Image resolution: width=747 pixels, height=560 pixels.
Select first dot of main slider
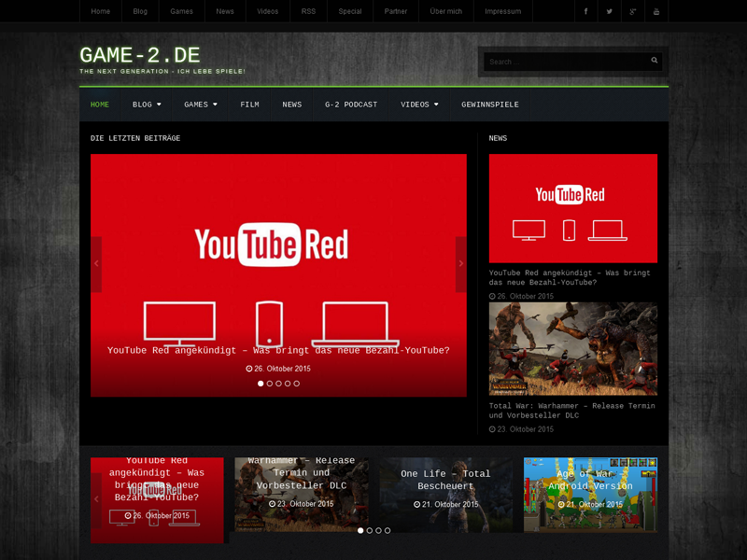[261, 384]
